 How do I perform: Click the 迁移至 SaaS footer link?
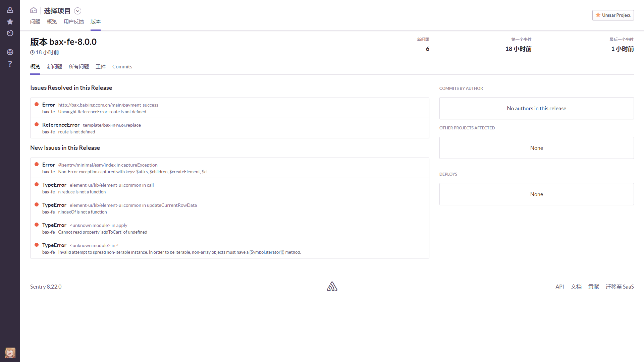coord(620,287)
